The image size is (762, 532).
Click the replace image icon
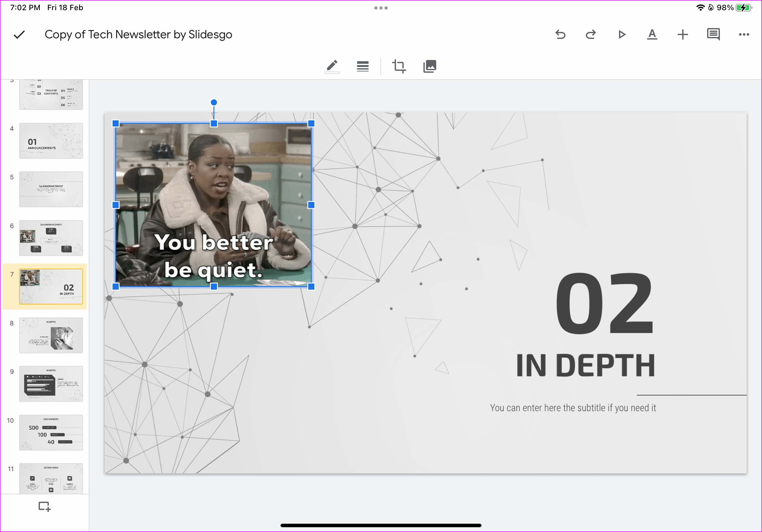click(430, 66)
